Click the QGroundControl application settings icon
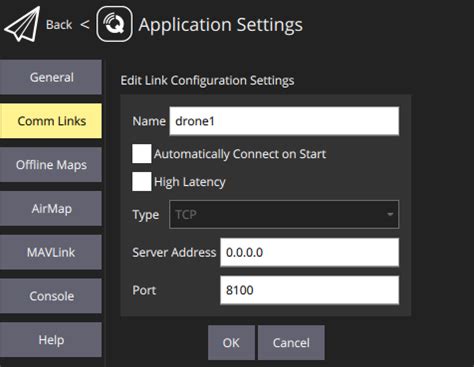Image resolution: width=474 pixels, height=367 pixels. click(x=114, y=24)
